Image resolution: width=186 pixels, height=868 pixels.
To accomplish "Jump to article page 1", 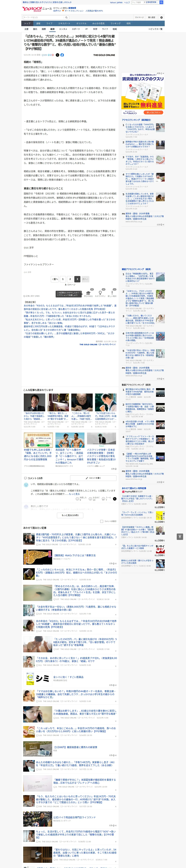I will coord(63,279).
